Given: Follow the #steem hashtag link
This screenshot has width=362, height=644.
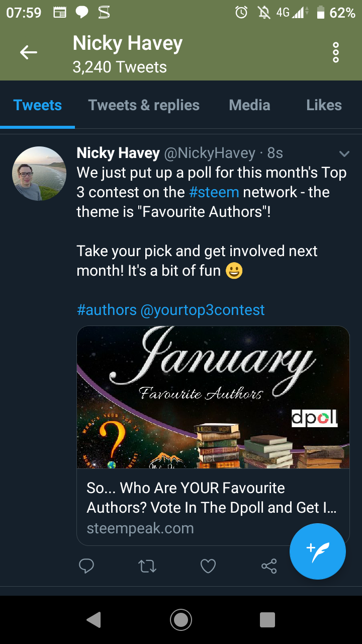Looking at the screenshot, I should (214, 192).
